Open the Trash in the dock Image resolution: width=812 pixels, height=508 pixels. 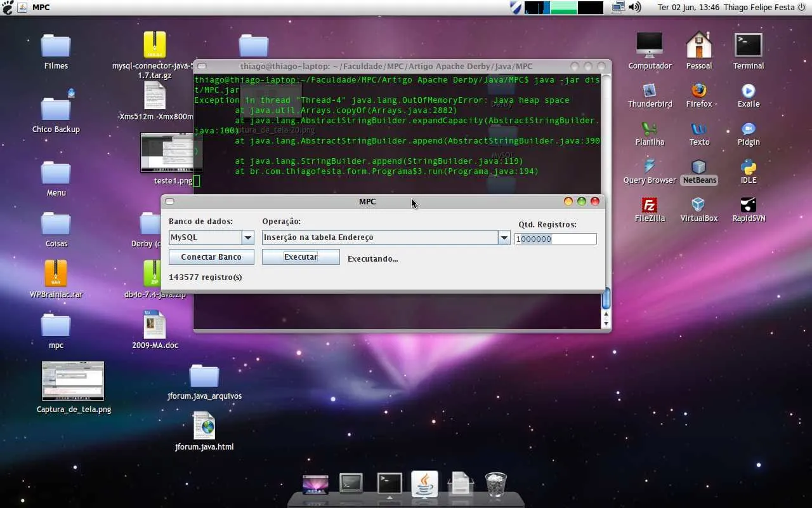coord(495,484)
